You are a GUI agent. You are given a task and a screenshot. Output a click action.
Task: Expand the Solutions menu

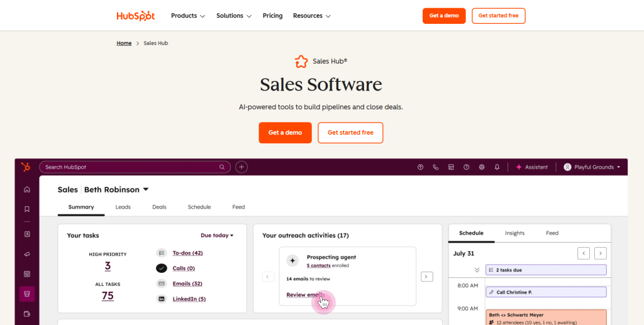[234, 16]
